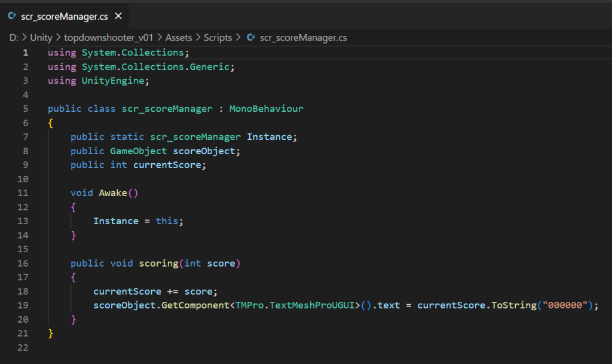Screen dimensions: 612x364
Task: Expand the Assets breadcrumb segment
Action: point(178,38)
